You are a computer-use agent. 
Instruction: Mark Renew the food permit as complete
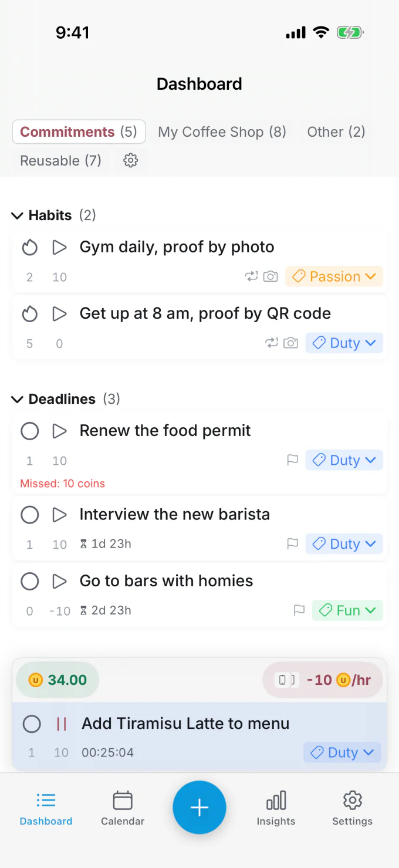[29, 431]
